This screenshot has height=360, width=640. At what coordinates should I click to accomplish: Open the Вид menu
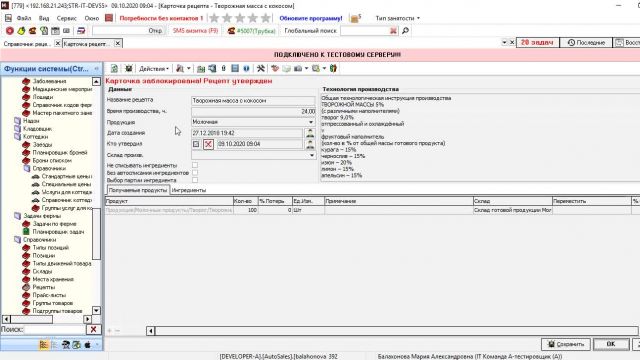[x=44, y=18]
